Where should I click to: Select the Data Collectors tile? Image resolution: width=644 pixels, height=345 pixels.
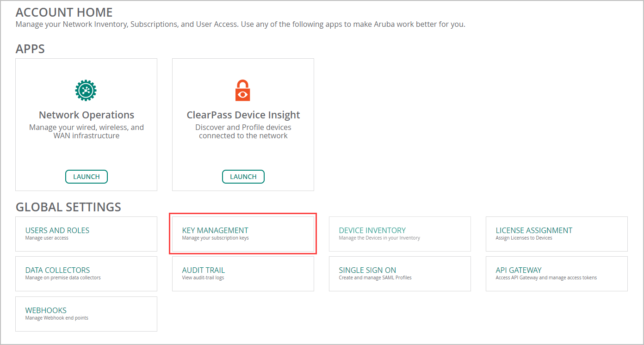pos(86,274)
